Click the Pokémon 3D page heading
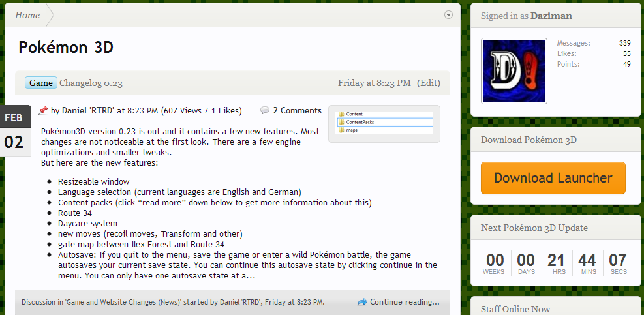Image resolution: width=644 pixels, height=315 pixels. (x=66, y=48)
